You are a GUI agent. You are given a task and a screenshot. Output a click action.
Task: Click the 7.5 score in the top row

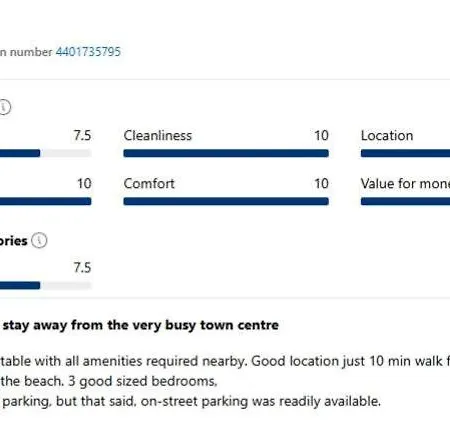tap(82, 136)
